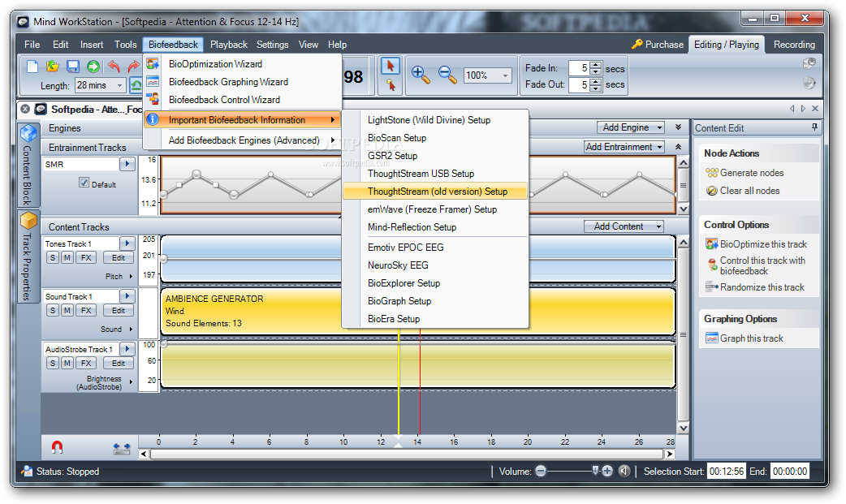Pin the Content Edit panel

[814, 127]
